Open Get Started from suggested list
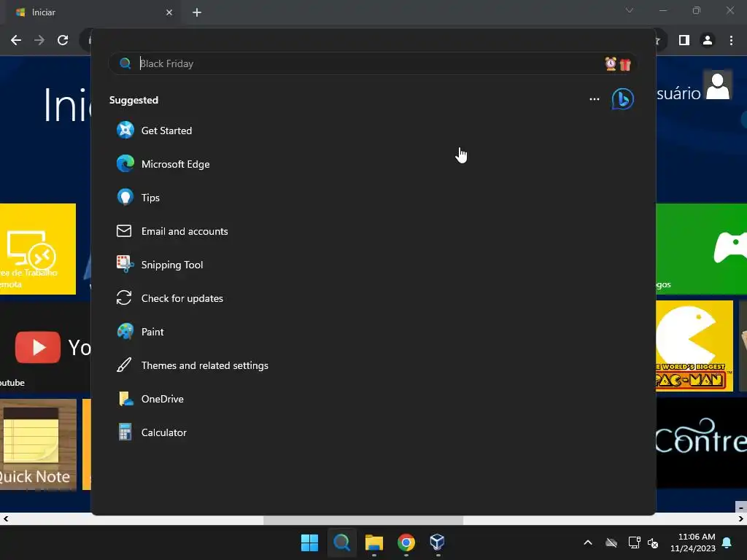 155,131
